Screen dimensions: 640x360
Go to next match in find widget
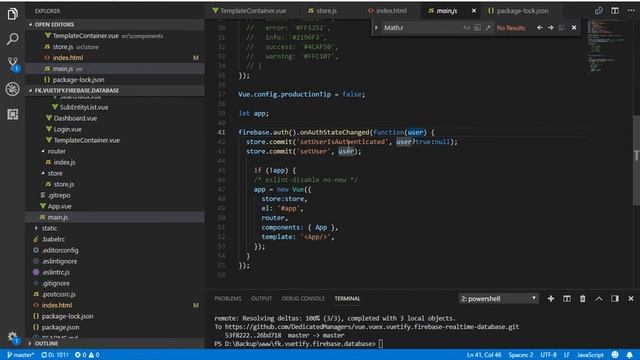tap(551, 28)
